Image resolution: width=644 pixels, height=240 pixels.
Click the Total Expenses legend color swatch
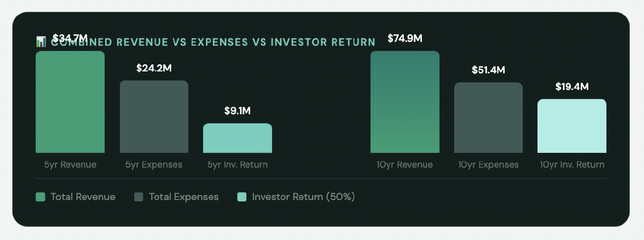pyautogui.click(x=139, y=197)
